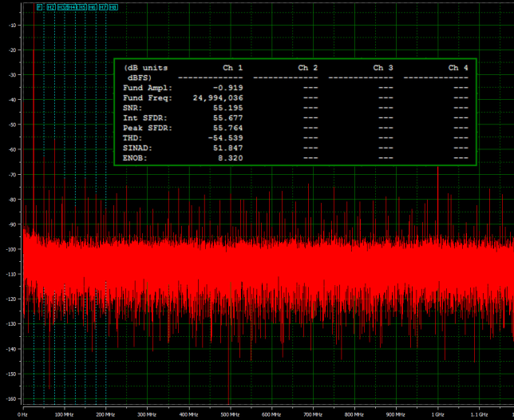Click the 300 MHz x-axis label

[147, 414]
